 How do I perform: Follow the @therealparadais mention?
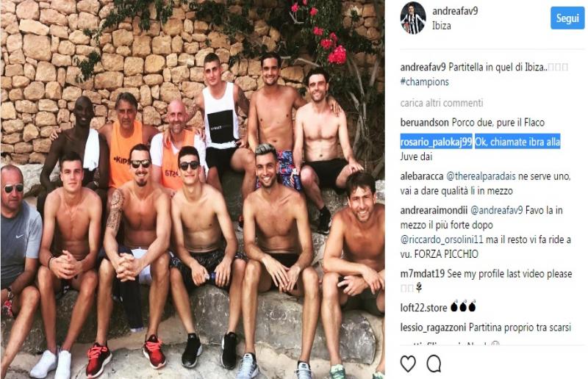(481, 176)
